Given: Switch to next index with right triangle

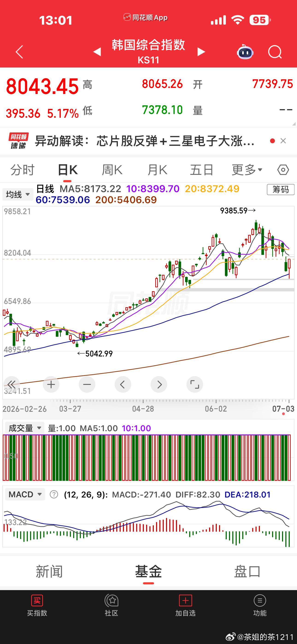Looking at the screenshot, I should tap(201, 52).
